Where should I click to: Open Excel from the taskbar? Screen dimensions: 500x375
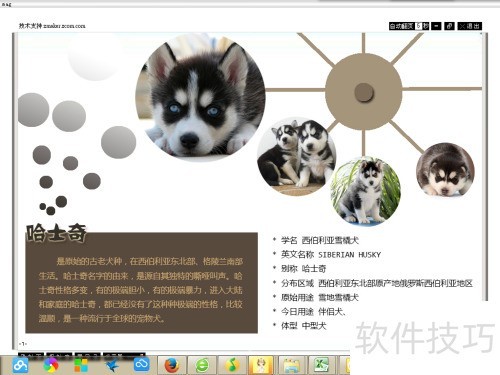[x=322, y=366]
